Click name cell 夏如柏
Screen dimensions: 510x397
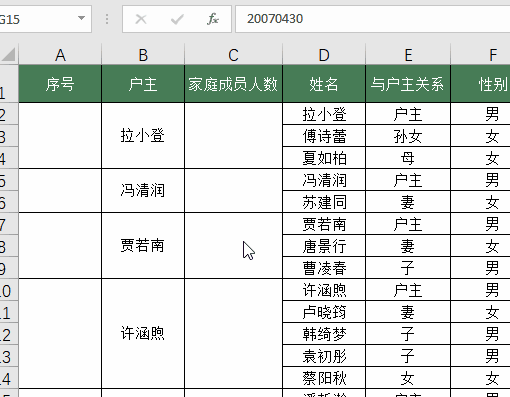point(324,158)
